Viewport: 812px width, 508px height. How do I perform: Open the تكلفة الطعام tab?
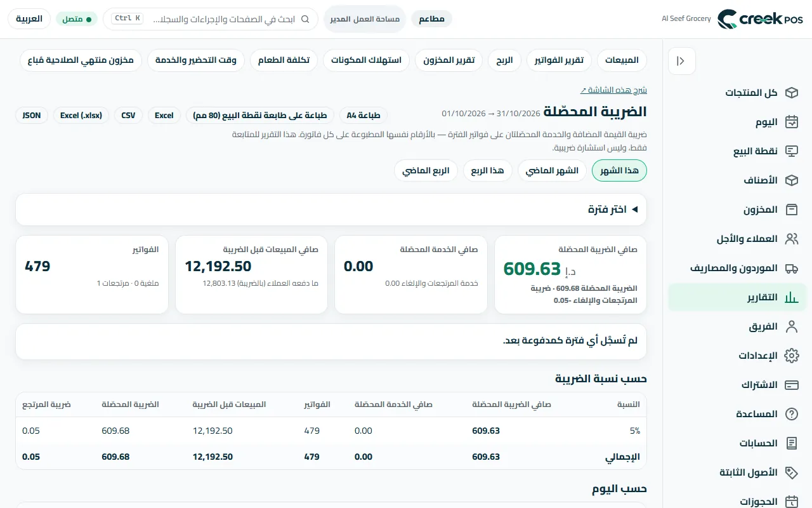[x=284, y=60]
